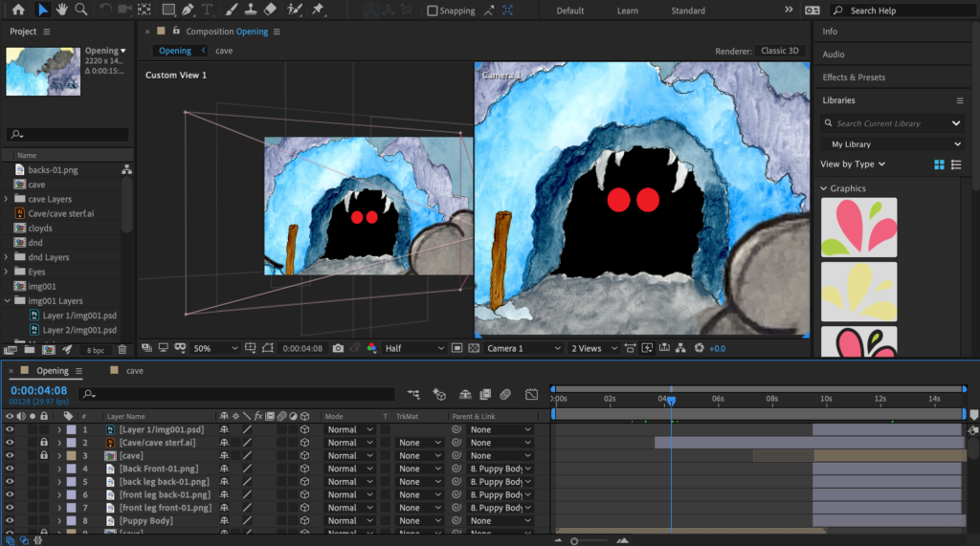The width and height of the screenshot is (980, 546).
Task: Hide the Layer 1/img001.psd layer
Action: 11,430
